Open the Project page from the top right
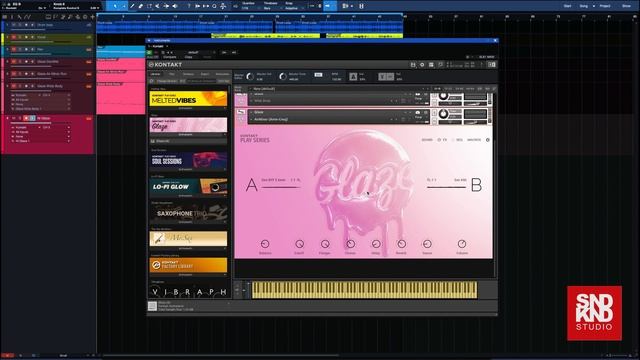The height and width of the screenshot is (360, 640). click(605, 6)
